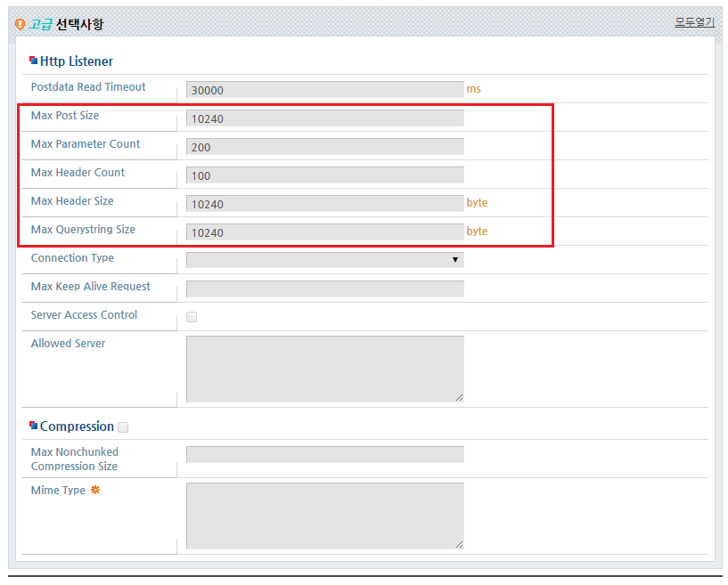Click the Http Listener section icon
728x585 pixels.
tap(34, 61)
